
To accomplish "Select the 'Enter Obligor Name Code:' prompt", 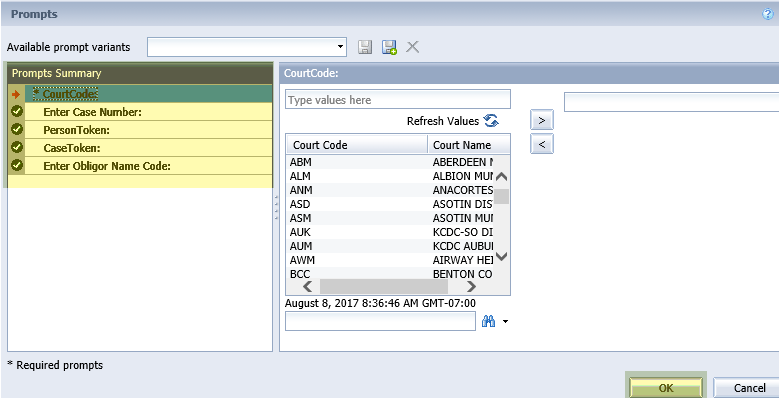I will tap(149, 165).
